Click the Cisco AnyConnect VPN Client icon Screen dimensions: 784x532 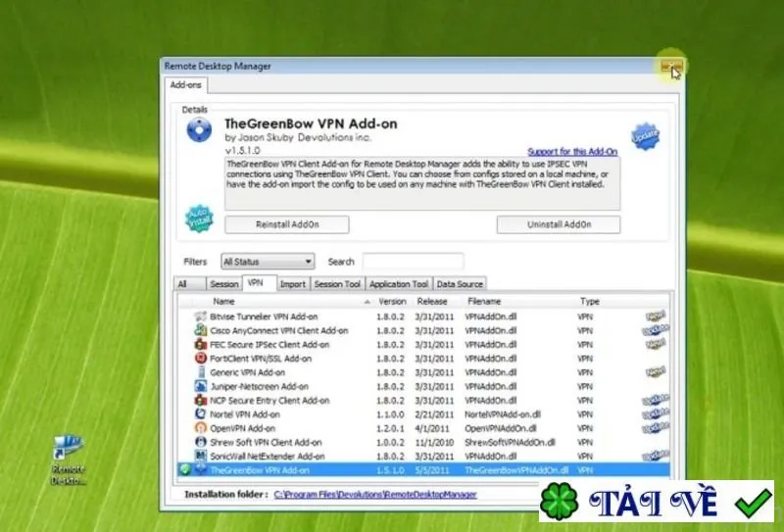(201, 330)
